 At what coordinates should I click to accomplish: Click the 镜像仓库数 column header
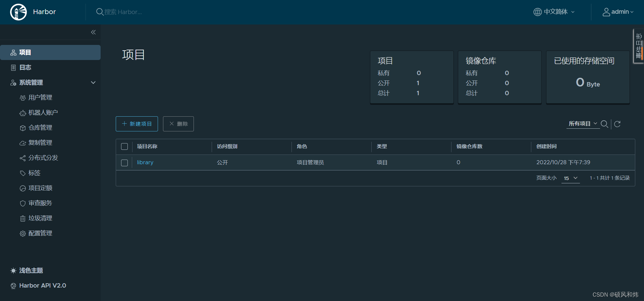(x=469, y=146)
